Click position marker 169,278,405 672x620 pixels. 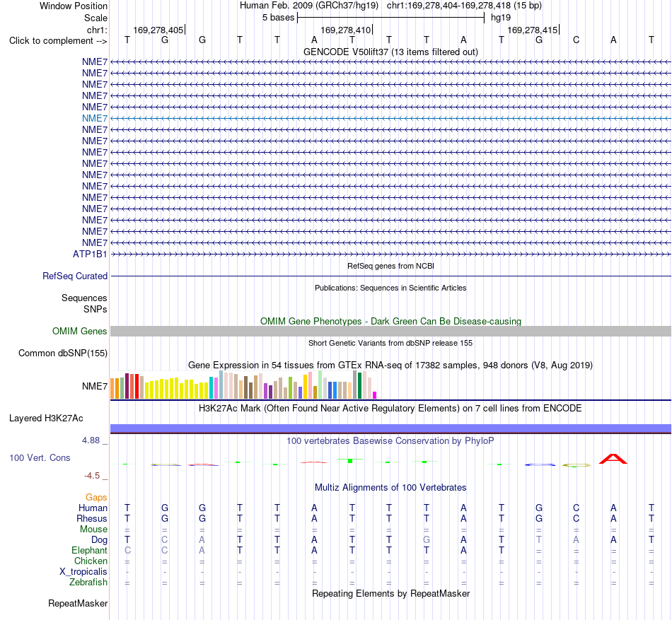click(158, 30)
